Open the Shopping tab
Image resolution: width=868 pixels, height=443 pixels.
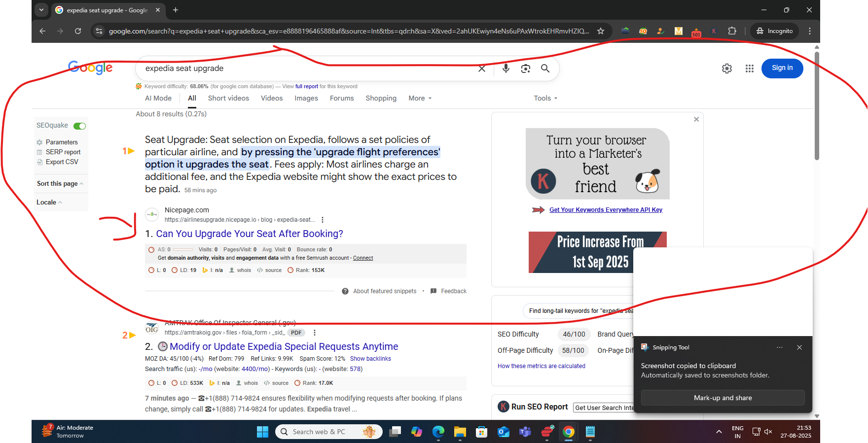(x=381, y=98)
